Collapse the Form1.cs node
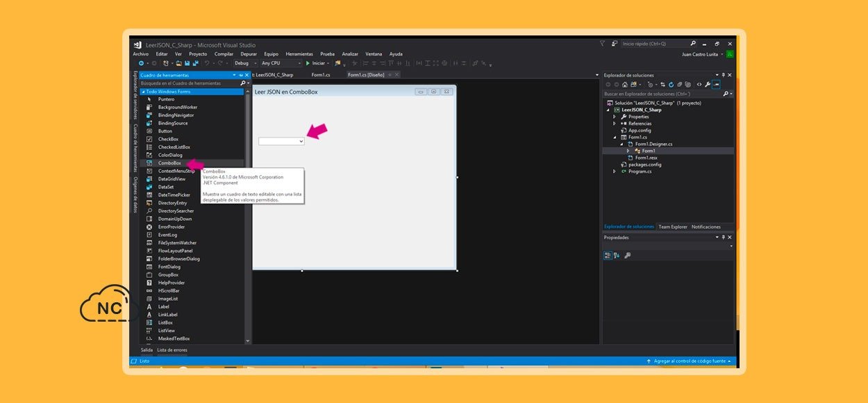Screen dimensions: 868x403 coord(615,137)
